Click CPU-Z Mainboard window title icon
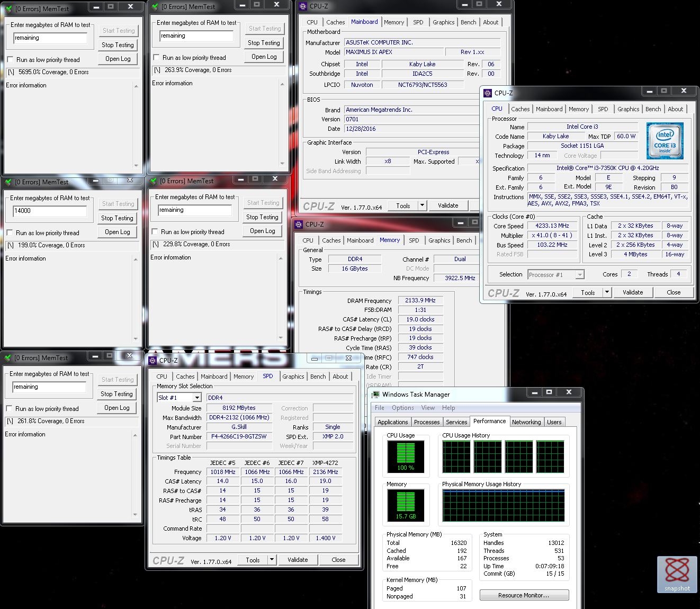 (303, 6)
